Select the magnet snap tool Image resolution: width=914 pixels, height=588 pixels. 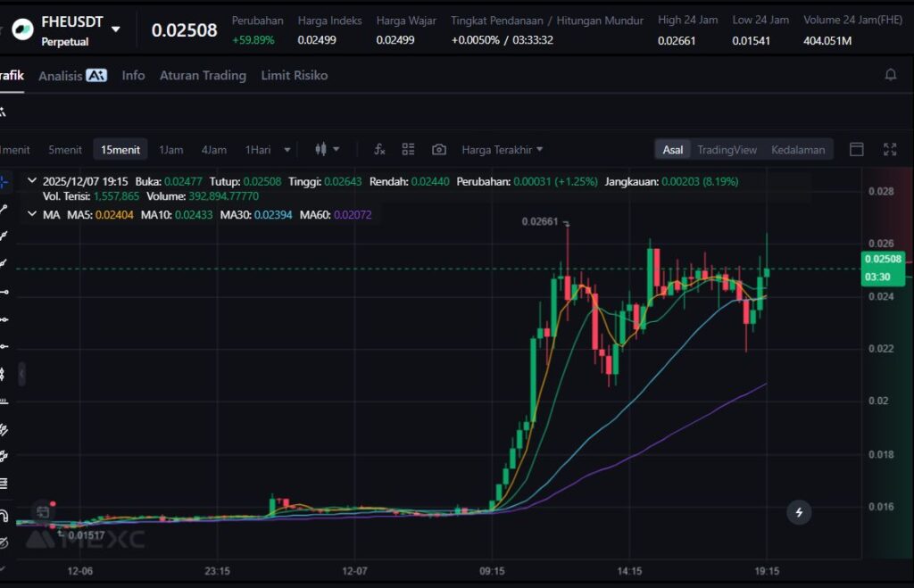[4, 517]
